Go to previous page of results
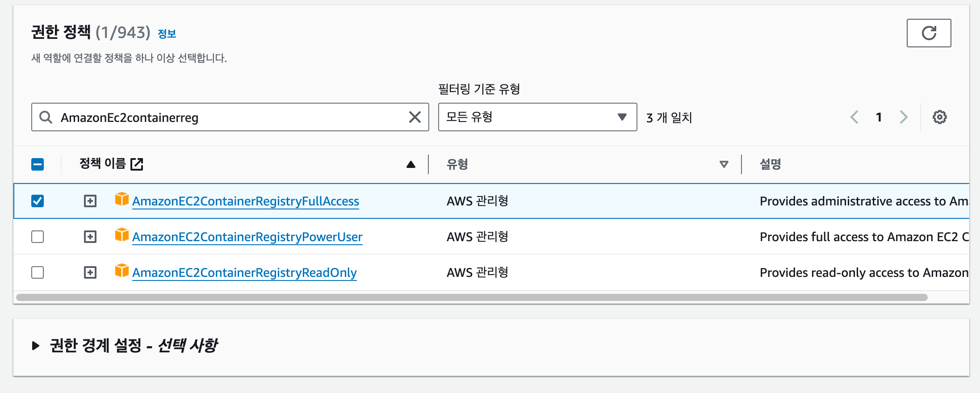 pyautogui.click(x=854, y=117)
